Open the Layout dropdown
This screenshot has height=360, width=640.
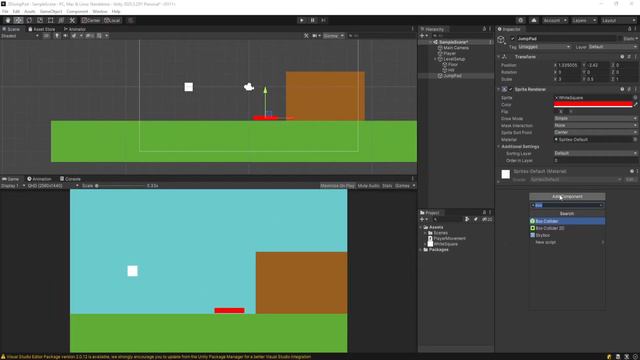click(x=618, y=20)
